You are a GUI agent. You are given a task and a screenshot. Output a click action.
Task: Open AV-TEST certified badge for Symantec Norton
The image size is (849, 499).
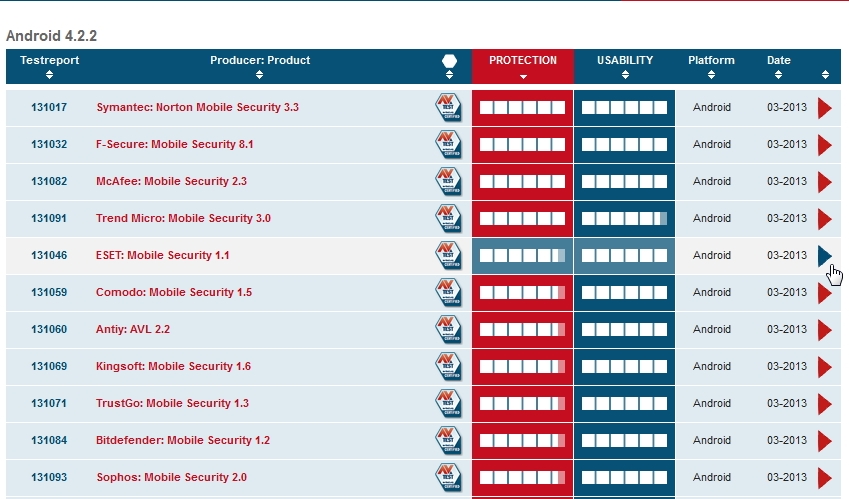click(448, 108)
